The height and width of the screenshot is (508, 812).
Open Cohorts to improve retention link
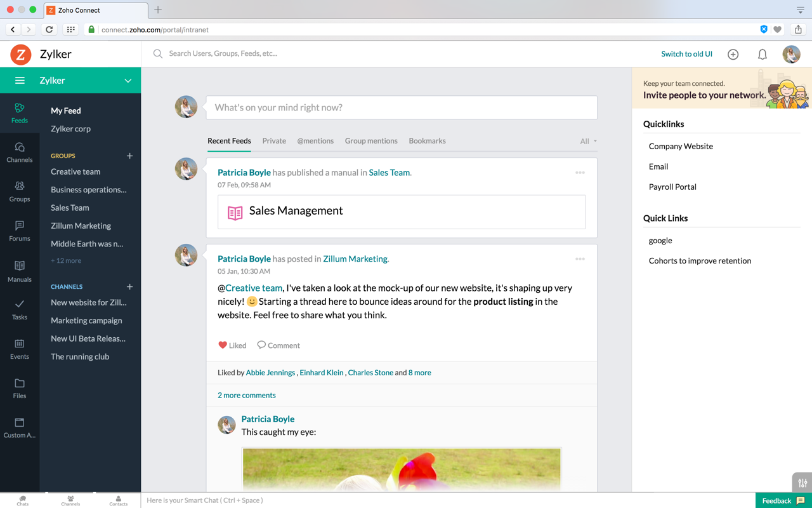click(x=700, y=260)
